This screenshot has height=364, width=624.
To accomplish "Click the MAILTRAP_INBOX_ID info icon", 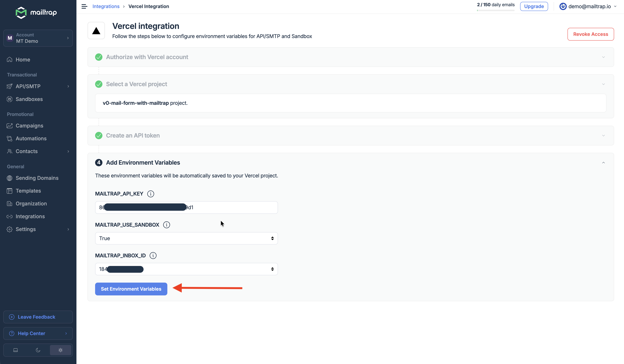I will coord(153,255).
